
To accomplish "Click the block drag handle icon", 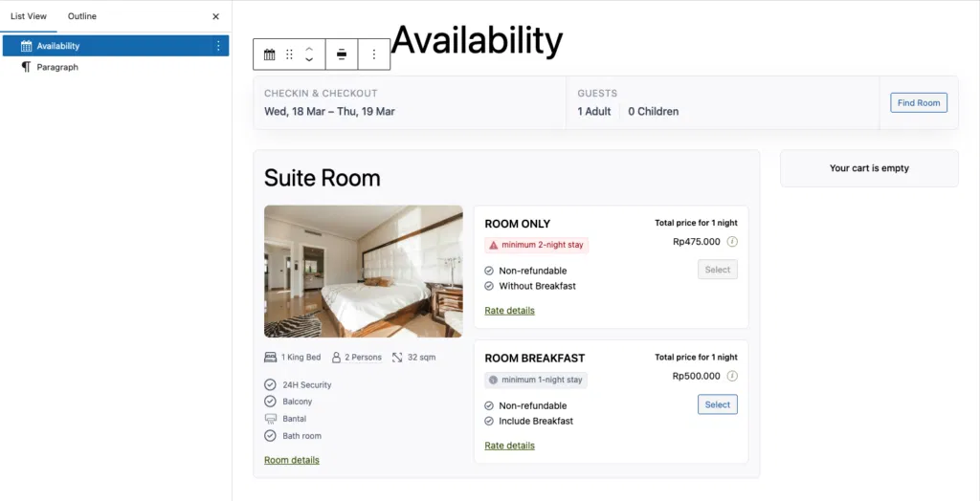I will pyautogui.click(x=289, y=54).
